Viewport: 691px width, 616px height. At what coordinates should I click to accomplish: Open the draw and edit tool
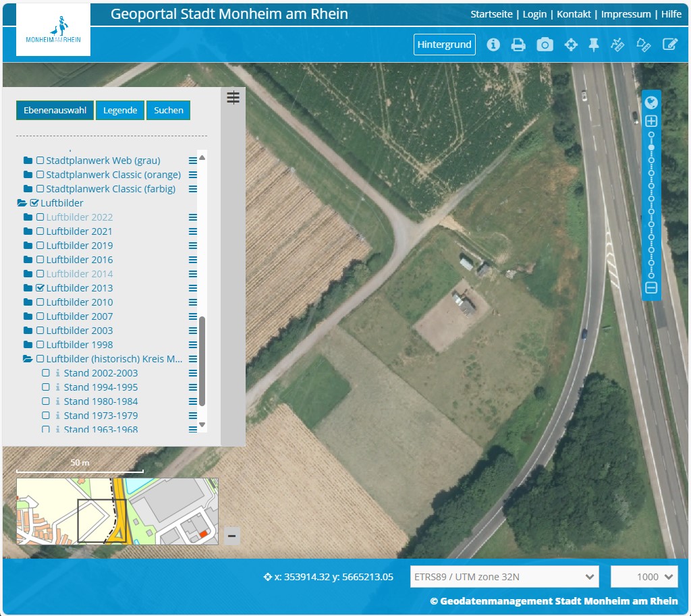670,45
